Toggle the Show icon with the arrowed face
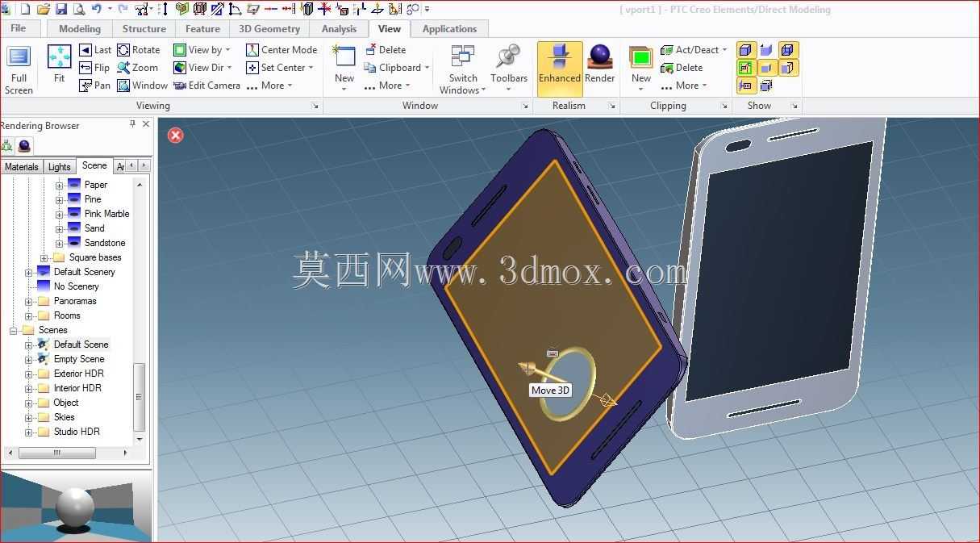 point(767,50)
